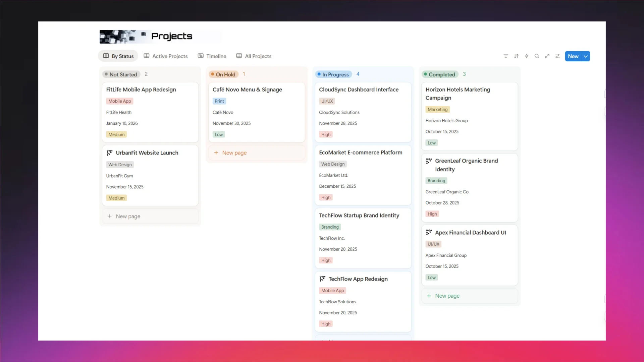Expand the New button dropdown arrow
Image resolution: width=644 pixels, height=362 pixels.
(586, 56)
